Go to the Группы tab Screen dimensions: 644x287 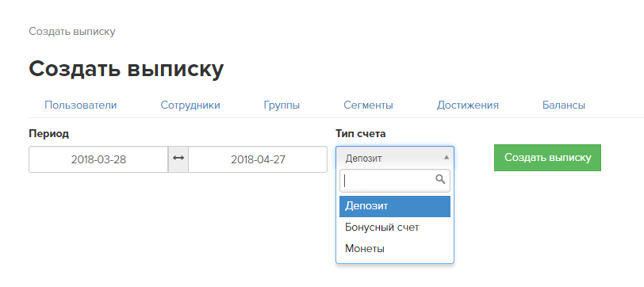point(282,105)
